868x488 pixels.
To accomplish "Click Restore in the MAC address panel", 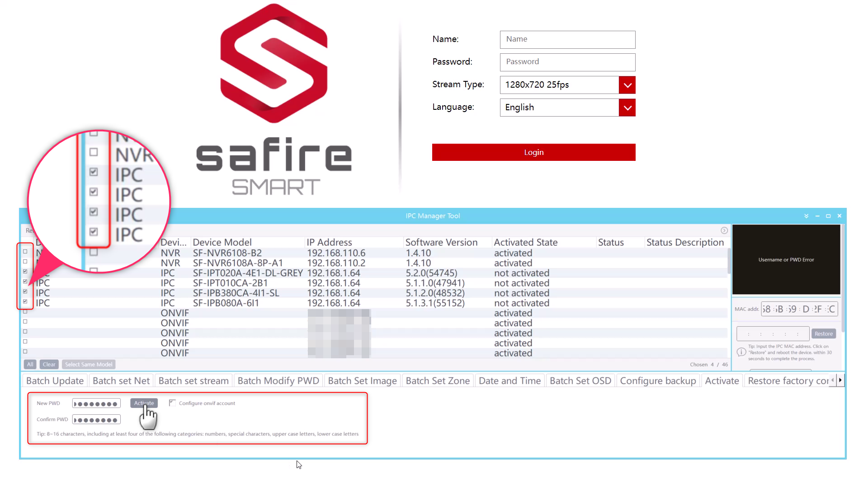I will (x=823, y=333).
